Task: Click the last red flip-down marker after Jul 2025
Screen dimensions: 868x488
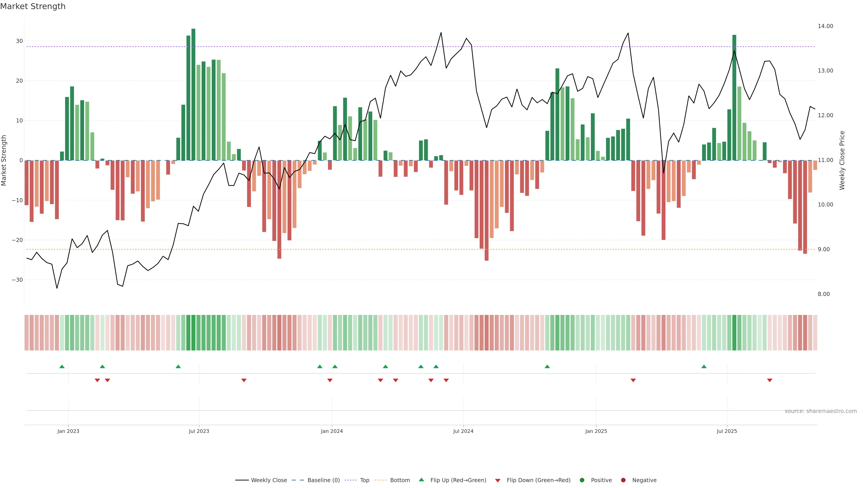Action: [770, 380]
